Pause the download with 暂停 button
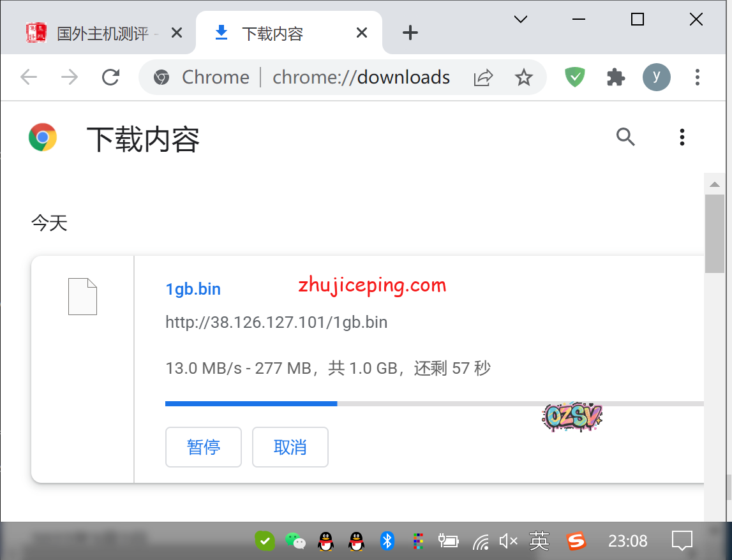 [204, 447]
